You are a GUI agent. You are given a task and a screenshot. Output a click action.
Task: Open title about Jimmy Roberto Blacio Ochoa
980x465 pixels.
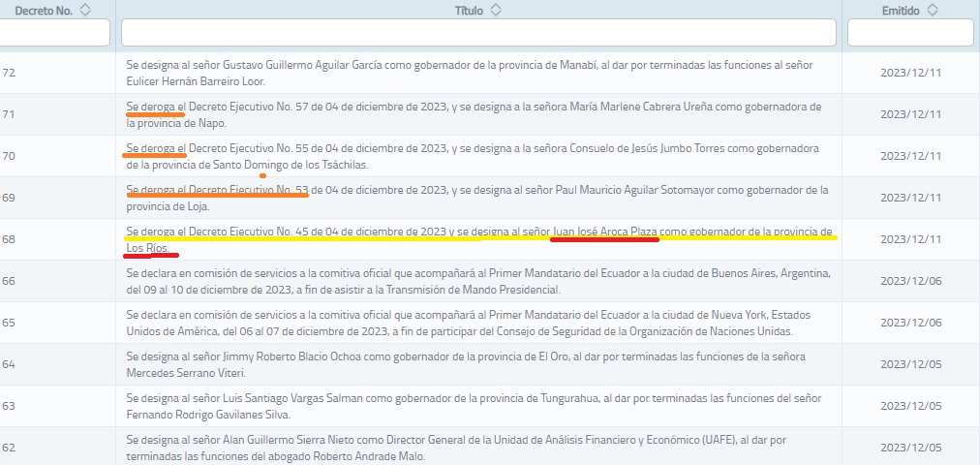pos(466,364)
